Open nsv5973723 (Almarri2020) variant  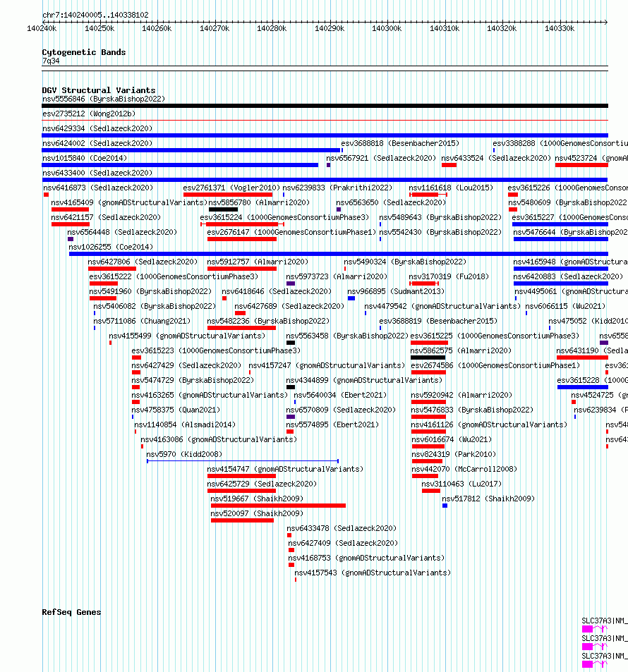coord(337,276)
